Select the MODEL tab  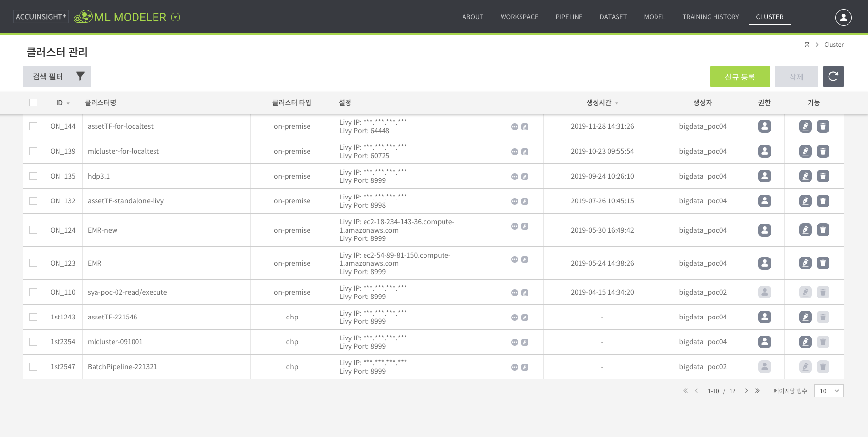pyautogui.click(x=655, y=17)
